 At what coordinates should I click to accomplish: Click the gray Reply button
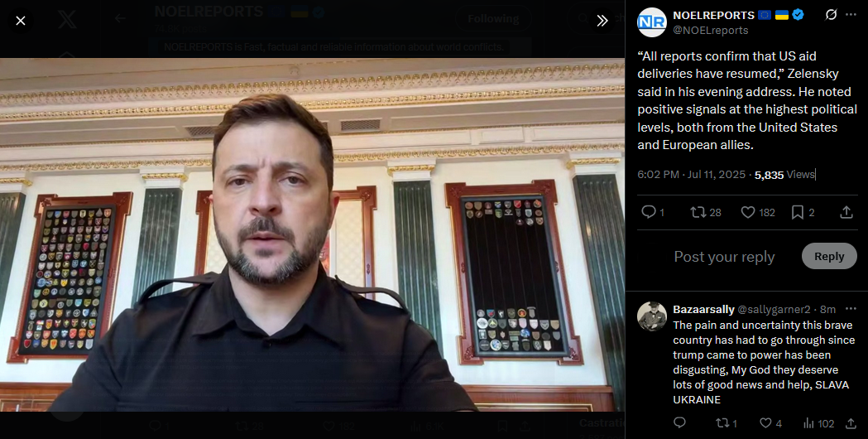coord(829,256)
